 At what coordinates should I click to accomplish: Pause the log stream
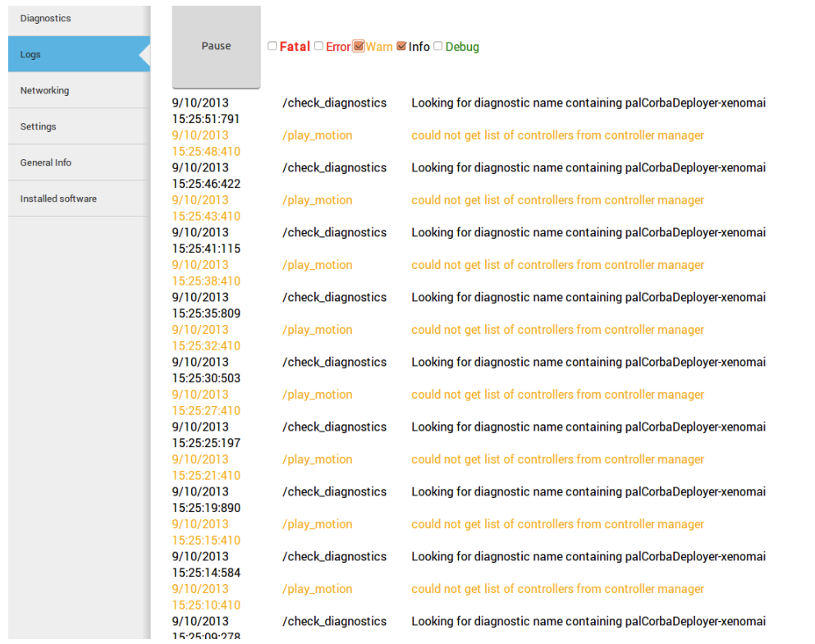[x=216, y=47]
